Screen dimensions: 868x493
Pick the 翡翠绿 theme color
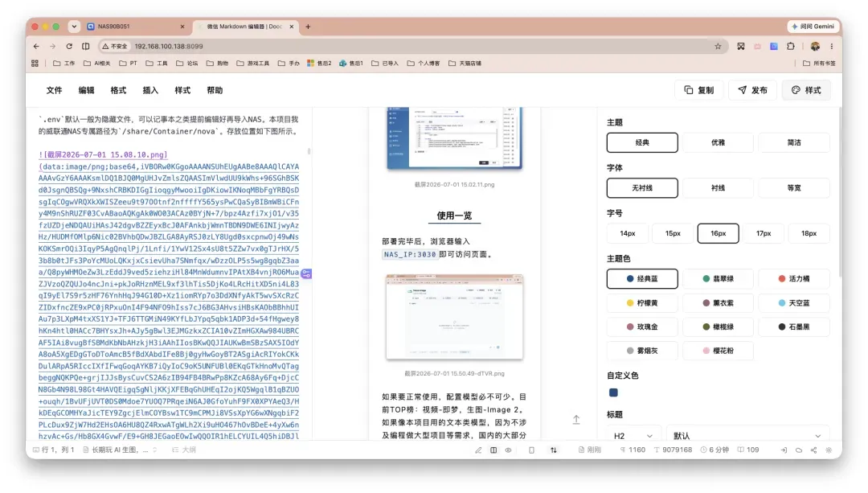pyautogui.click(x=718, y=279)
